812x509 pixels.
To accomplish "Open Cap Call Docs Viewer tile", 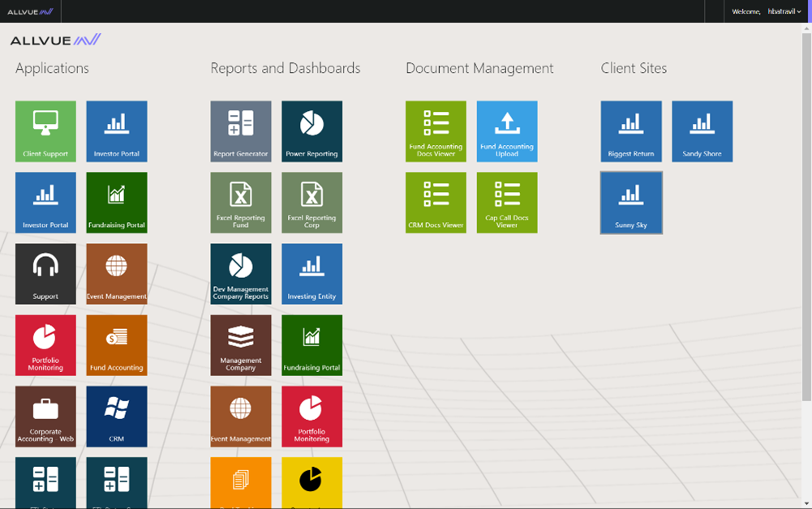I will click(507, 203).
